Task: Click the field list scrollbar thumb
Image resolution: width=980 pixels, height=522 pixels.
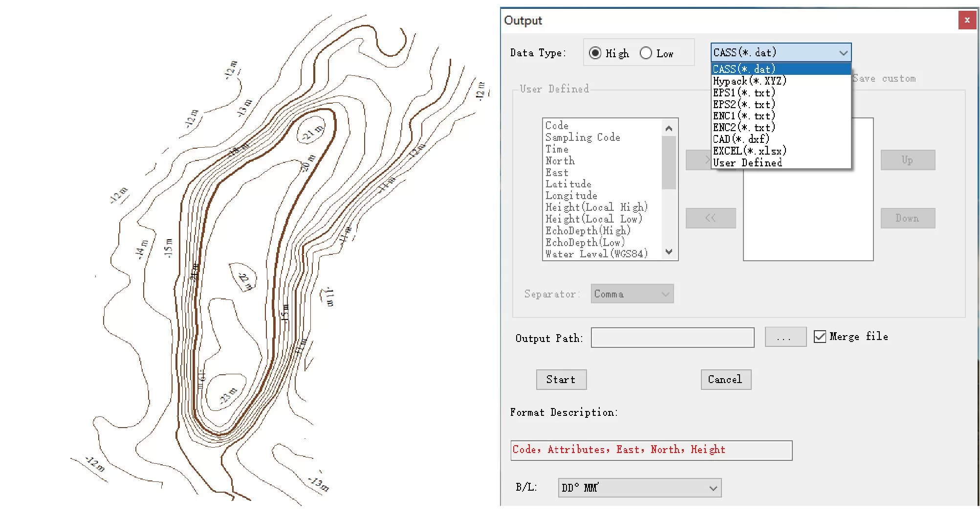Action: [669, 162]
